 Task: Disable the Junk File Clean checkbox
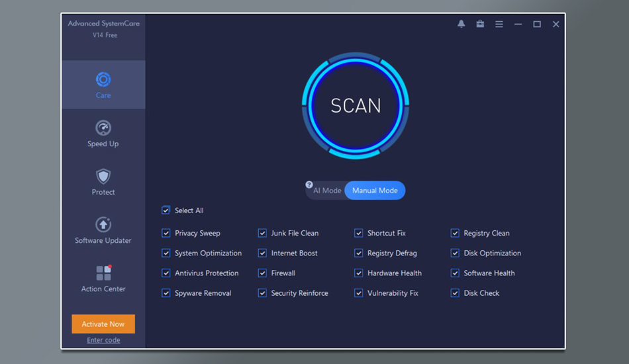262,233
